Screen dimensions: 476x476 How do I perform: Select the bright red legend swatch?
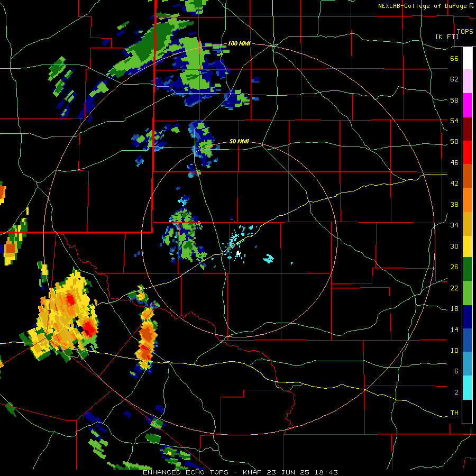(467, 152)
